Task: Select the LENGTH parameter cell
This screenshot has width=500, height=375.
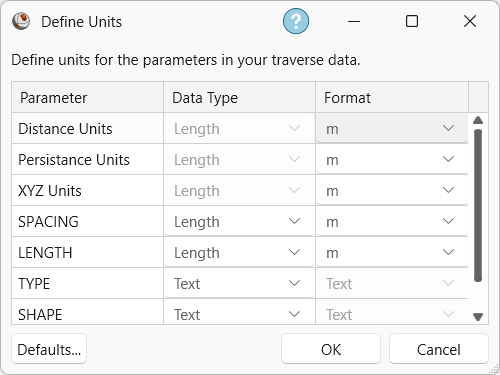Action: (x=87, y=252)
